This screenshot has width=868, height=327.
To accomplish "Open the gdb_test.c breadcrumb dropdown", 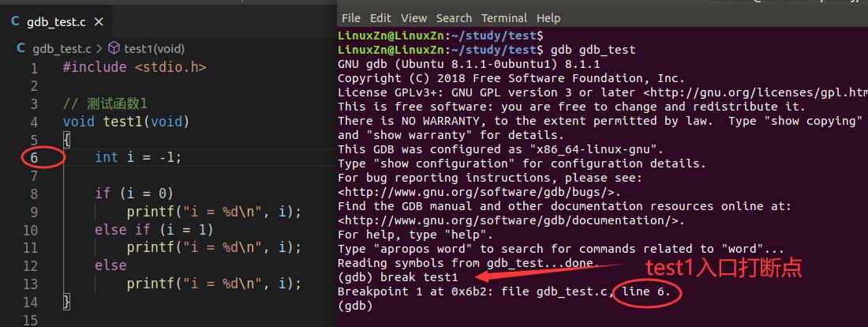I will 62,48.
